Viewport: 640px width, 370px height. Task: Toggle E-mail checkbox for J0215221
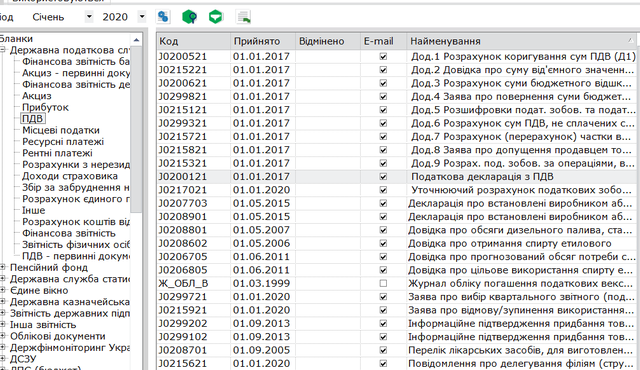(383, 70)
